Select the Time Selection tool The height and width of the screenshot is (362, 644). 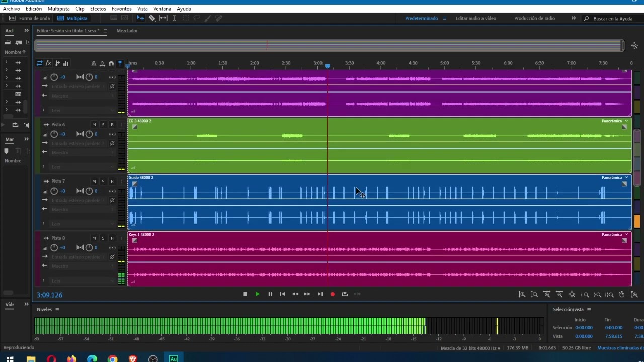174,18
